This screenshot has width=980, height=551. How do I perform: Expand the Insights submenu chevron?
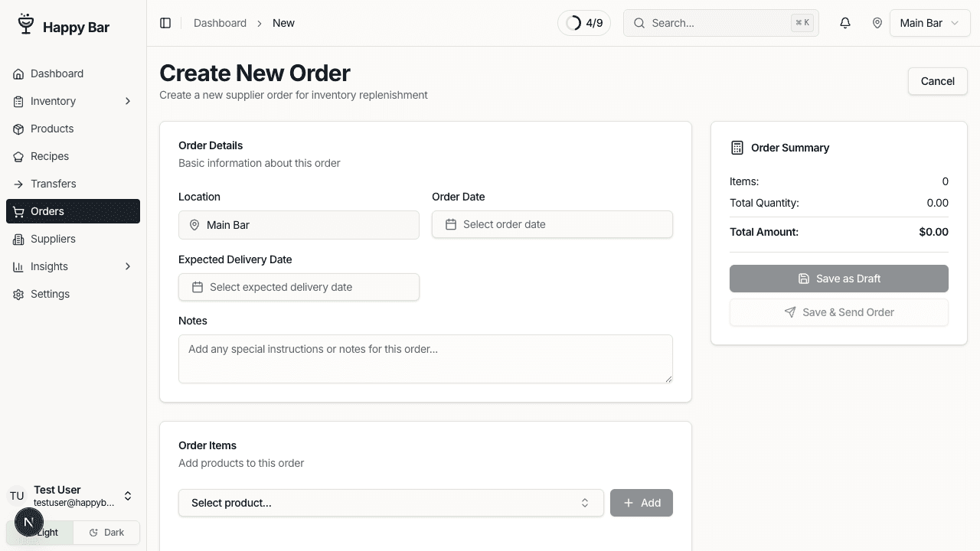[128, 266]
